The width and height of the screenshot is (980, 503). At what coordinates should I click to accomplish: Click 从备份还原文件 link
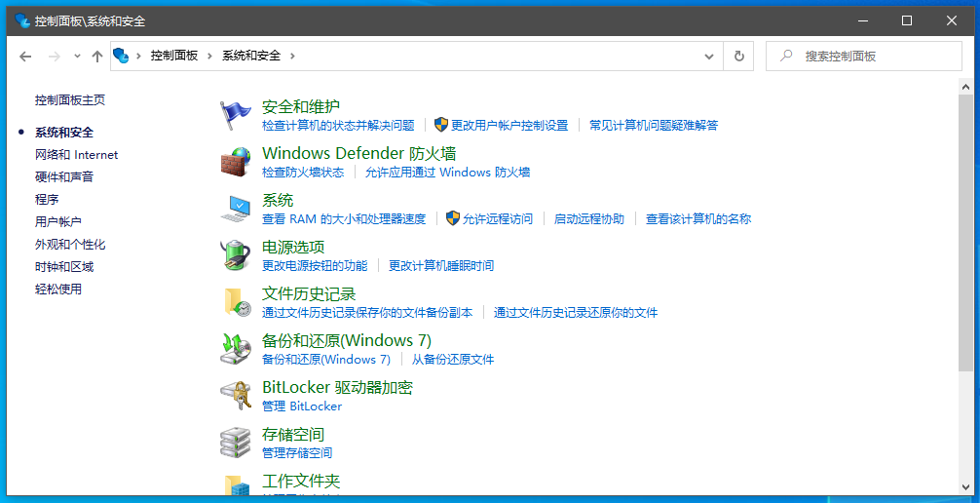click(x=453, y=359)
